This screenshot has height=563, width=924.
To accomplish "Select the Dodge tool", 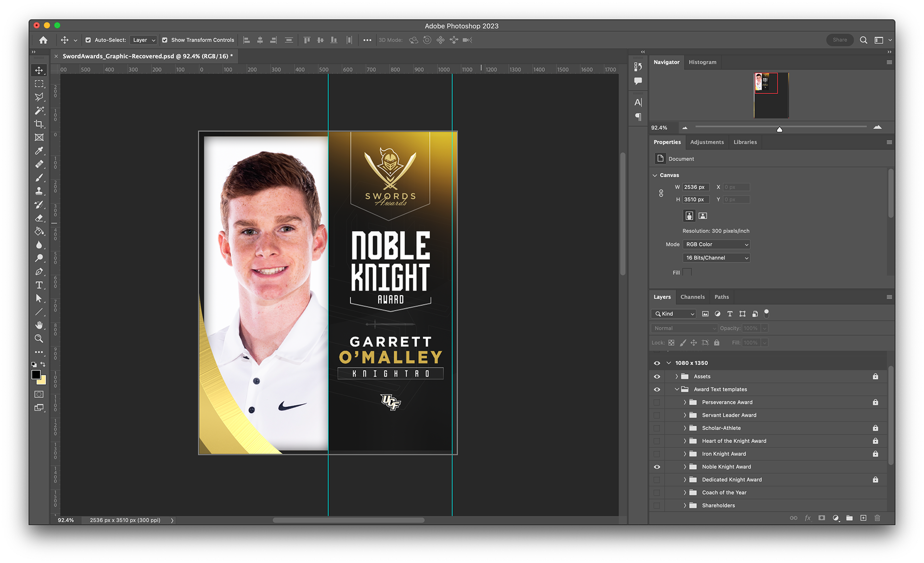I will tap(39, 258).
